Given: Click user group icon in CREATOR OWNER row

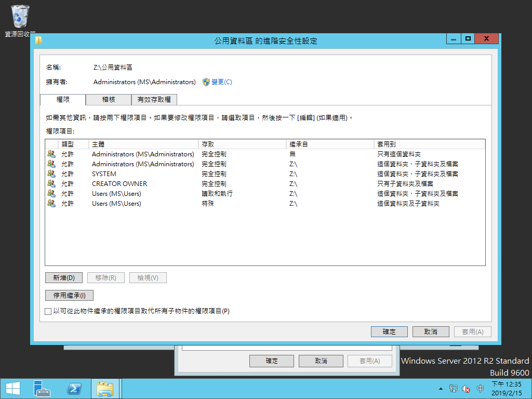Looking at the screenshot, I should point(51,183).
